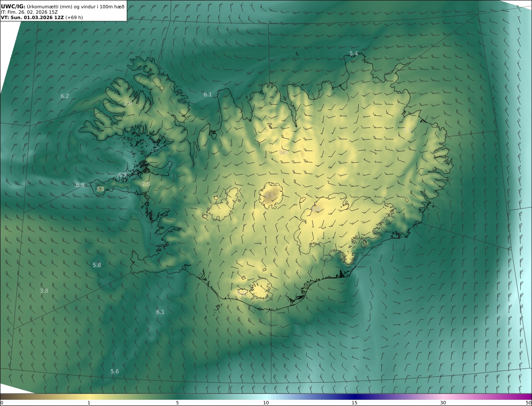Click the color scale tick label 1

89,403
